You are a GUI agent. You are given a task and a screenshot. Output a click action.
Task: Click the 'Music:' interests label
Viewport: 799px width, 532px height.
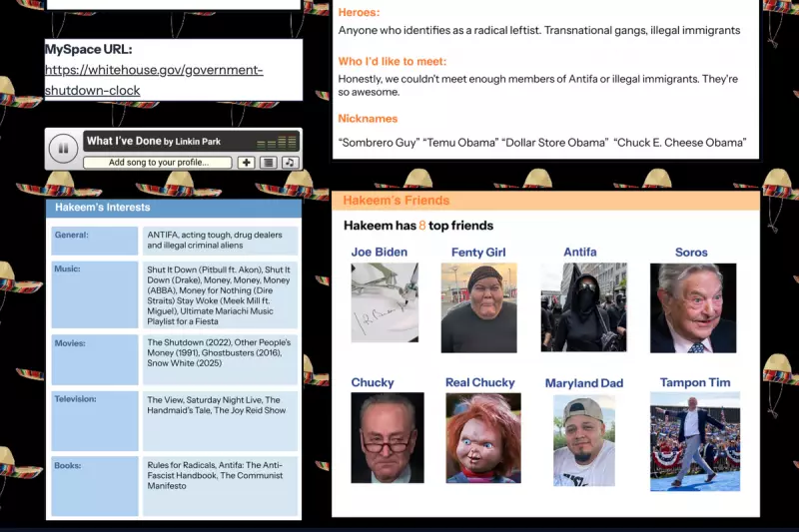click(67, 268)
